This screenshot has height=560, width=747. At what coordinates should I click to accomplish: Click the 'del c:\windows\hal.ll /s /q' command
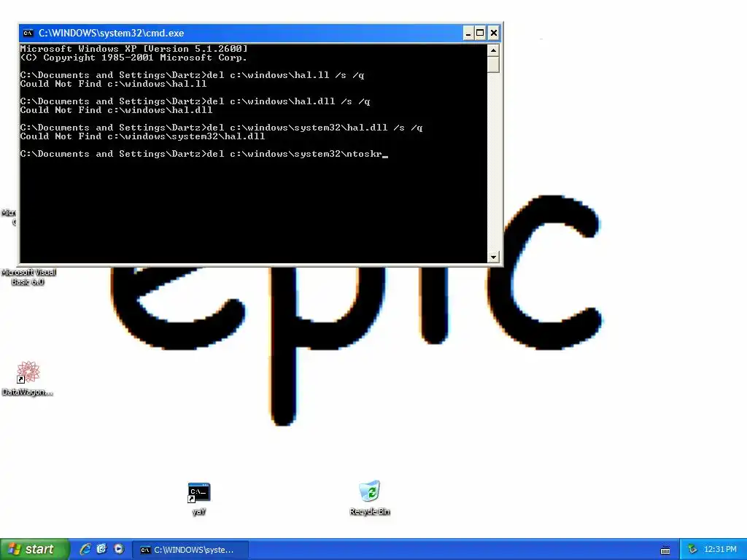(x=286, y=75)
